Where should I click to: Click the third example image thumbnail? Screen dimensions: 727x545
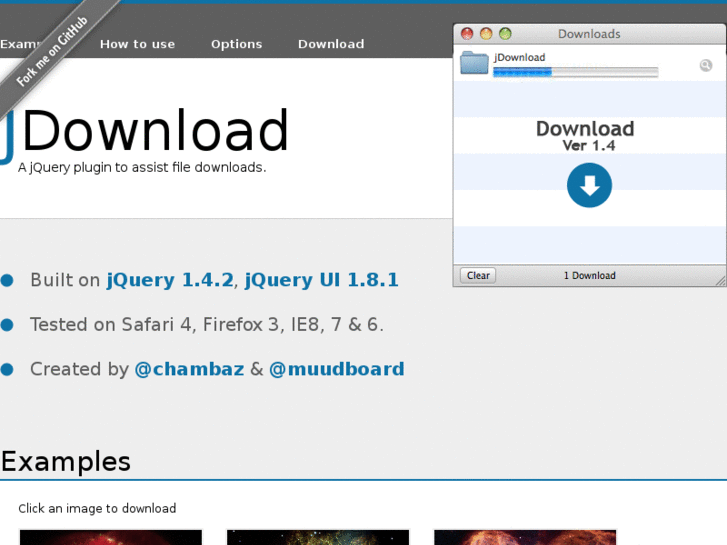(x=525, y=537)
